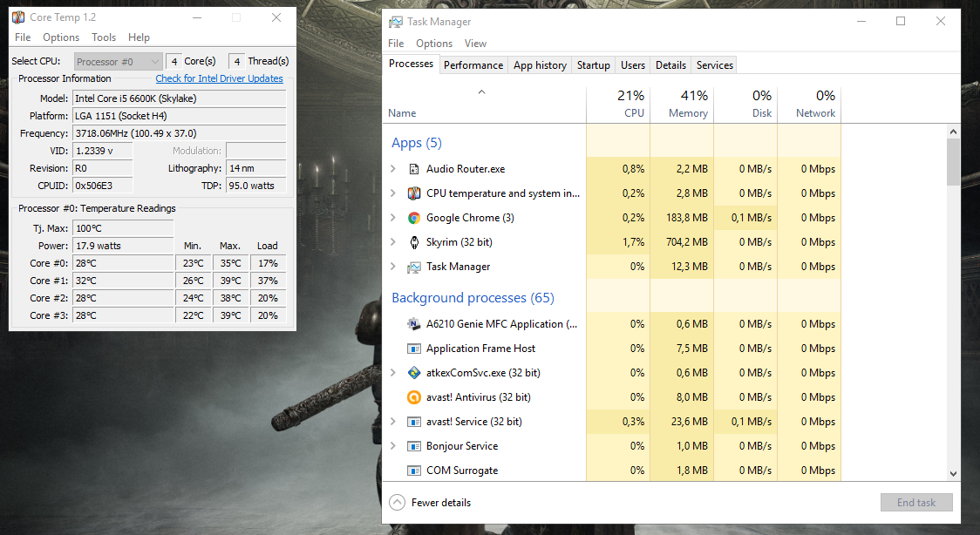The width and height of the screenshot is (980, 535).
Task: Click the atkexComSvc.exe process icon
Action: [414, 373]
